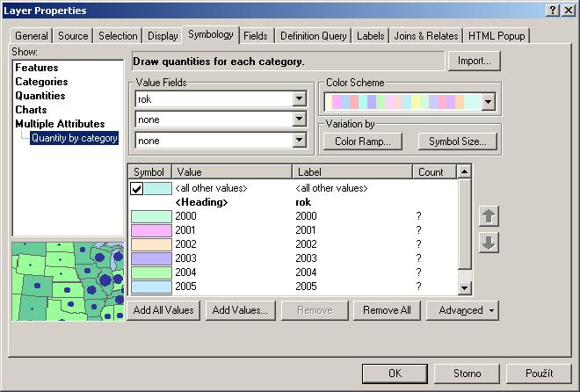The height and width of the screenshot is (392, 580).
Task: Open the Color Scheme dropdown
Action: click(x=489, y=102)
